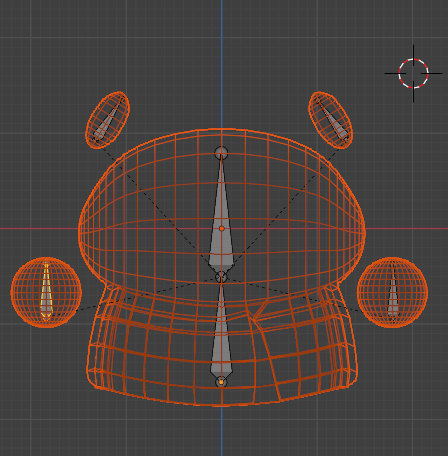The height and width of the screenshot is (456, 448).
Task: Select the left hand sphere wireframe
Action: coord(46,292)
